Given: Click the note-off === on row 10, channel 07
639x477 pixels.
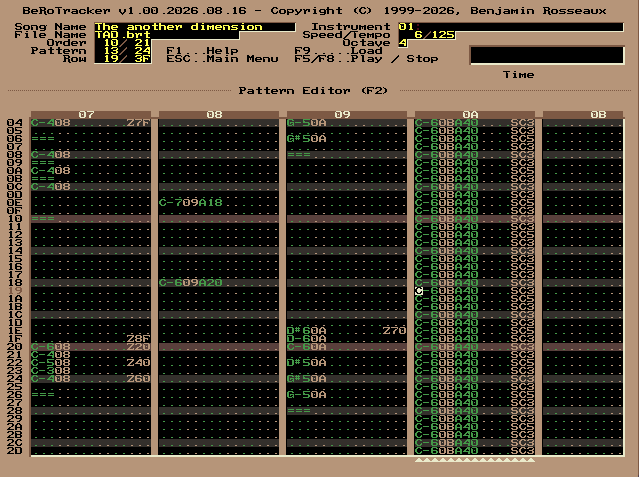Looking at the screenshot, I should pos(43,219).
